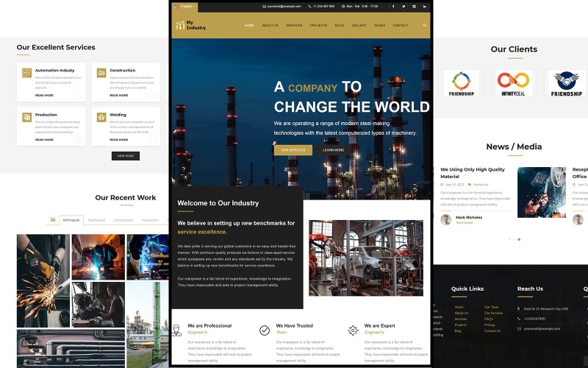The image size is (588, 368).
Task: Click Read More under Production
Action: pyautogui.click(x=44, y=140)
